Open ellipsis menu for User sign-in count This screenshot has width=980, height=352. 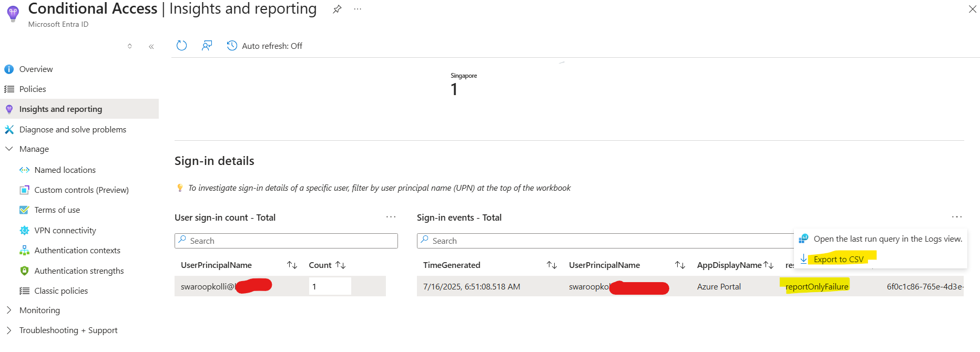pyautogui.click(x=391, y=217)
